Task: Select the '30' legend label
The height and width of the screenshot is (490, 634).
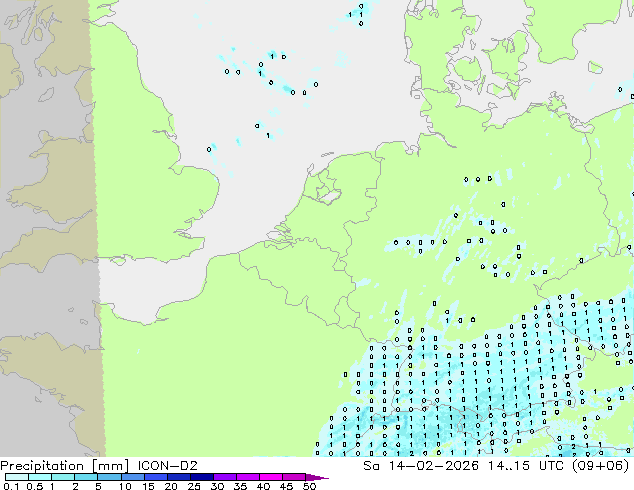Action: point(217,486)
